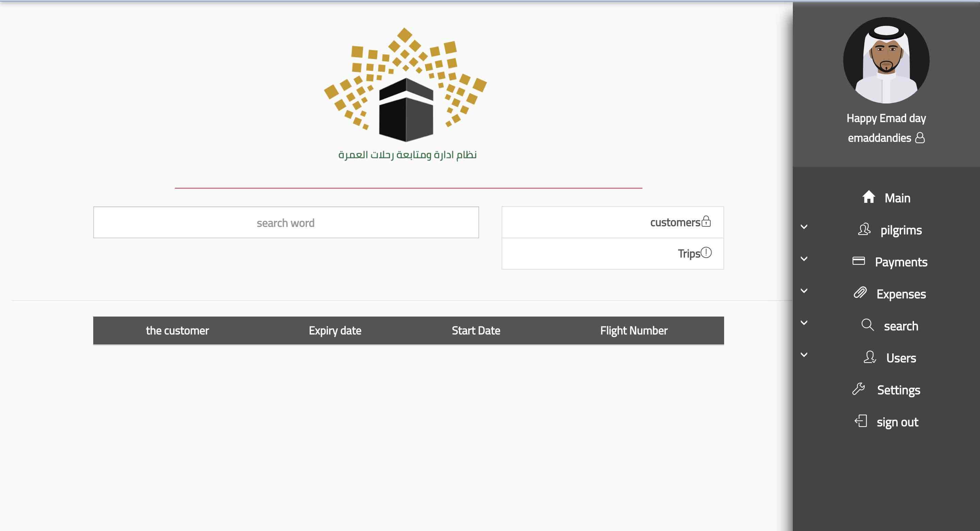
Task: Click the Settings wrench icon
Action: click(x=859, y=389)
